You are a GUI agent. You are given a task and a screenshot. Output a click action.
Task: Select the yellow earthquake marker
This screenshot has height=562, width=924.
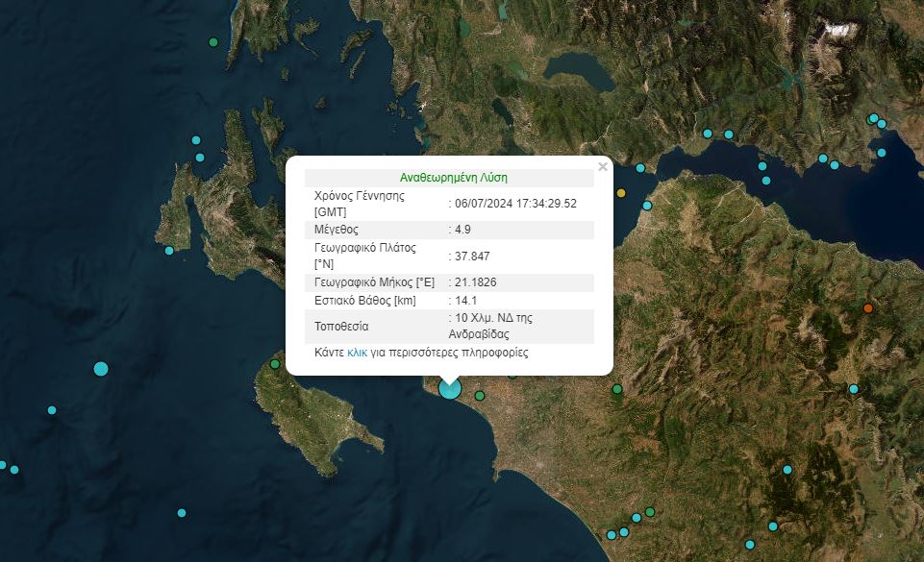pyautogui.click(x=621, y=193)
